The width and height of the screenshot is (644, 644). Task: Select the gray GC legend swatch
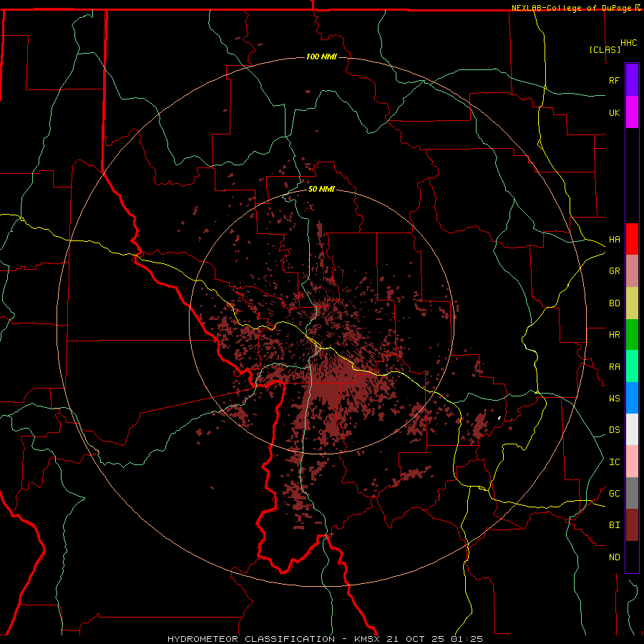[632, 493]
